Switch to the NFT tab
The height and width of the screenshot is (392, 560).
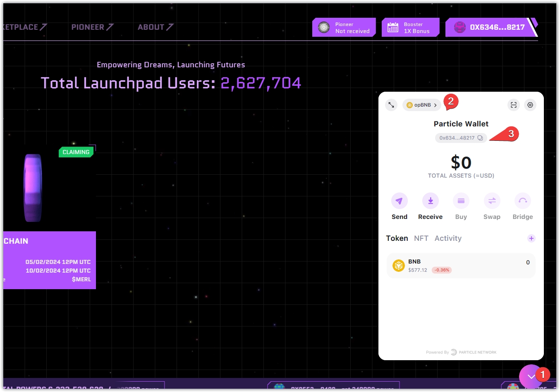point(421,238)
